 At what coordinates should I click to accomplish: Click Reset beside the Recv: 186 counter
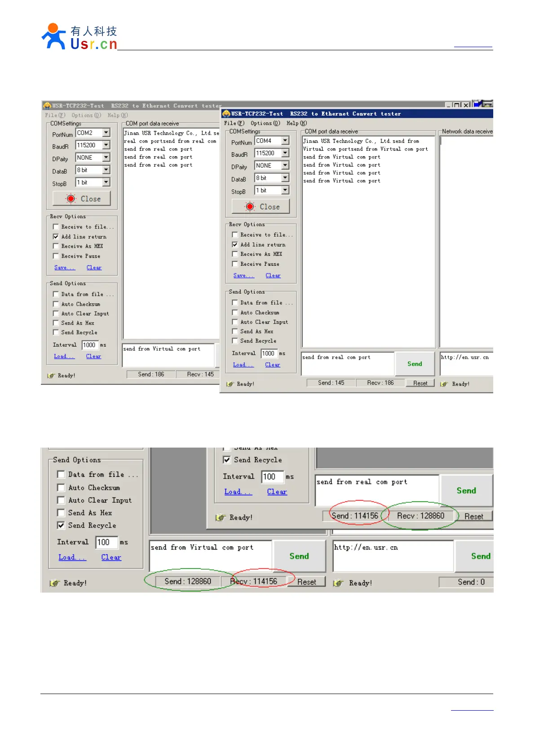click(x=420, y=383)
